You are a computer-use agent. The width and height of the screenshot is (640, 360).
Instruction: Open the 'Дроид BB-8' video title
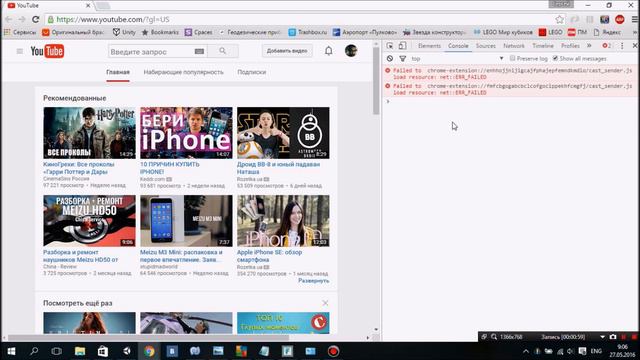coord(278,168)
